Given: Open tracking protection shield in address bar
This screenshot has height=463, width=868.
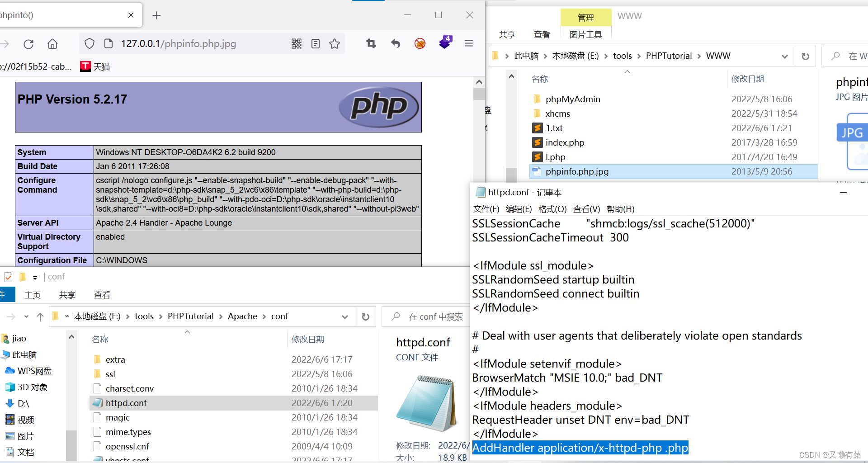Looking at the screenshot, I should pyautogui.click(x=90, y=43).
